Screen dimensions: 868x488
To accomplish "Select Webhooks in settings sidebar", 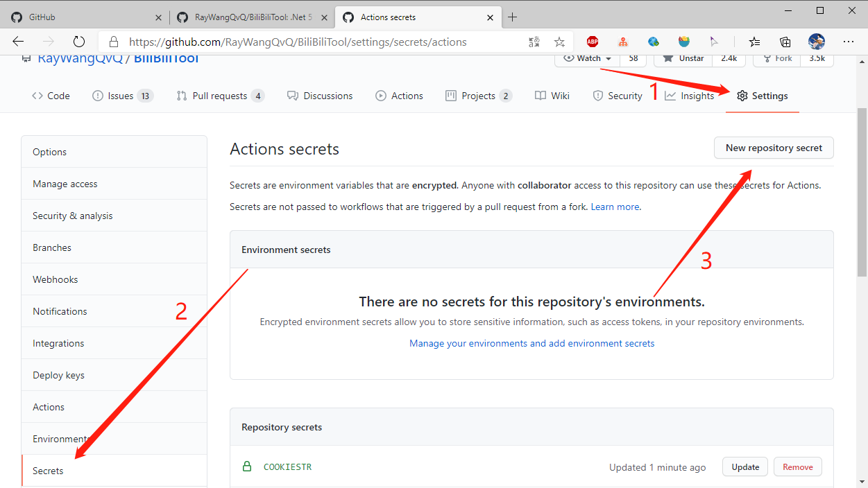I will point(56,279).
